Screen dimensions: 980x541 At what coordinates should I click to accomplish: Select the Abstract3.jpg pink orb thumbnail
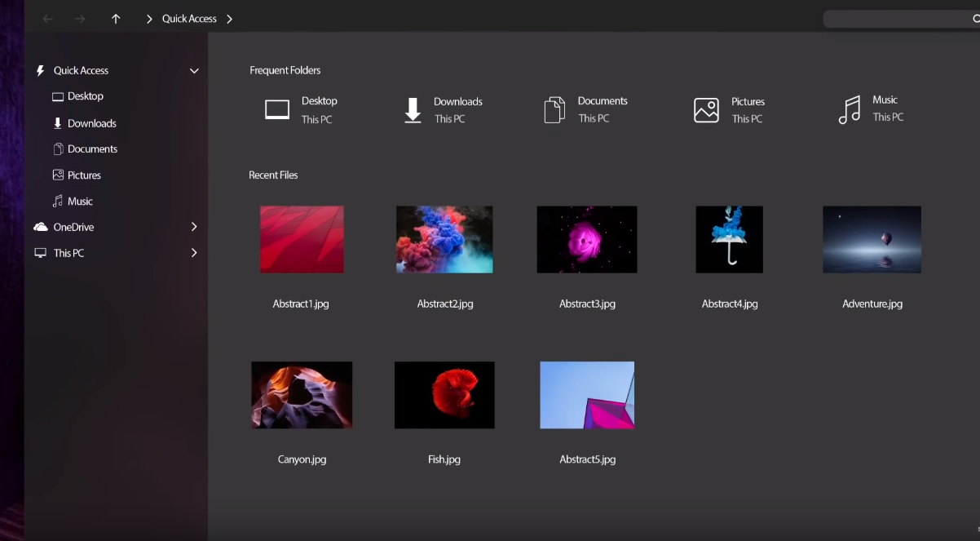[x=587, y=239]
